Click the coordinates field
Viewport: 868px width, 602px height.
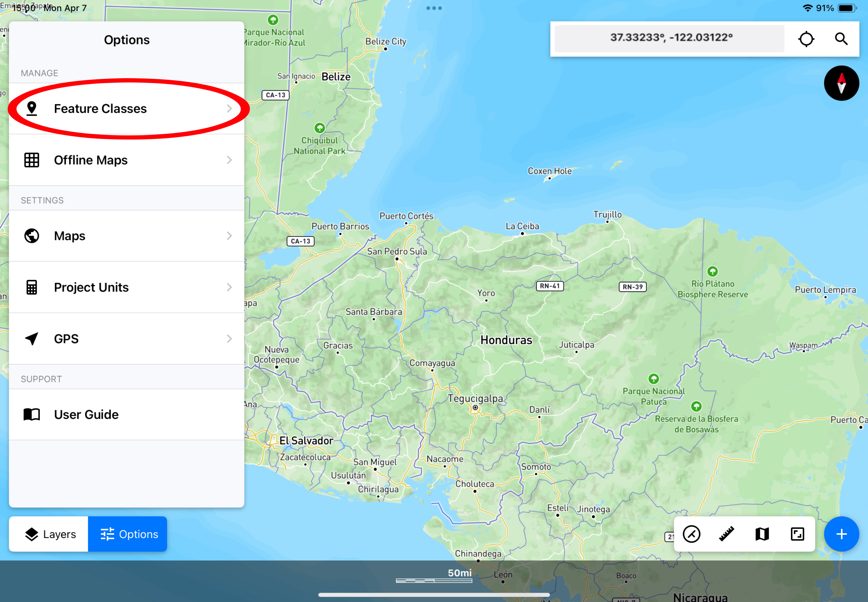(x=669, y=38)
